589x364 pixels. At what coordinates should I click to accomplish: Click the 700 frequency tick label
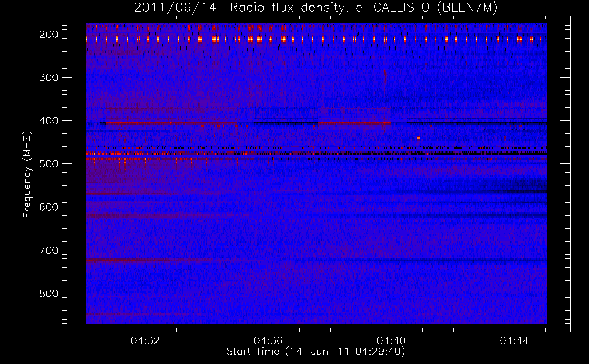(x=49, y=250)
